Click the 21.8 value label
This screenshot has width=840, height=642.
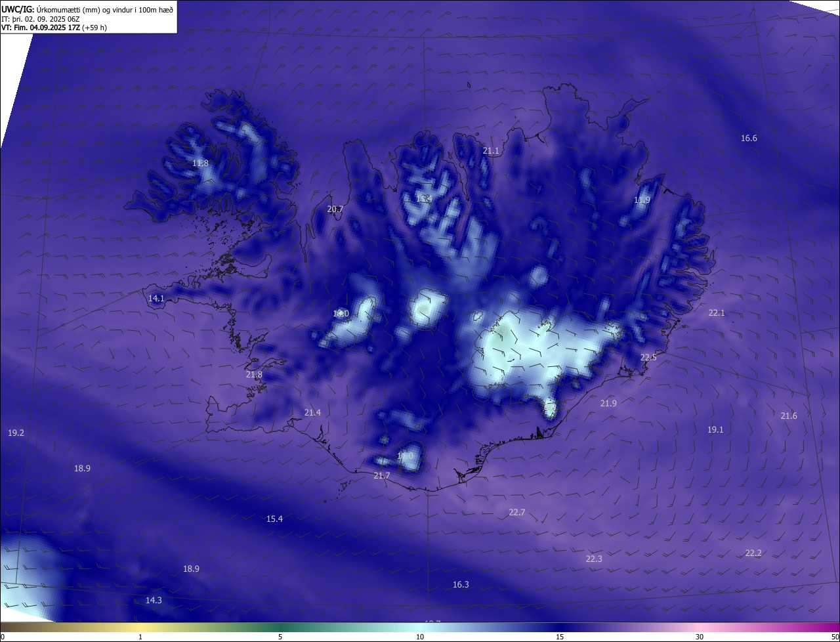[x=254, y=374]
